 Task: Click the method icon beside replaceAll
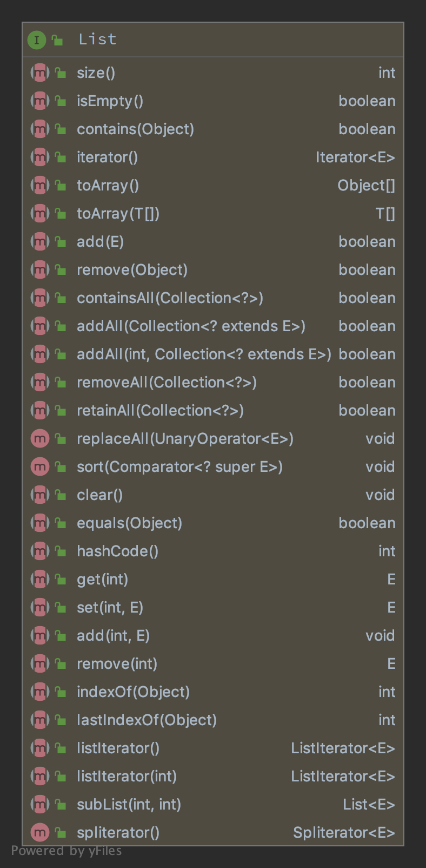pyautogui.click(x=40, y=438)
